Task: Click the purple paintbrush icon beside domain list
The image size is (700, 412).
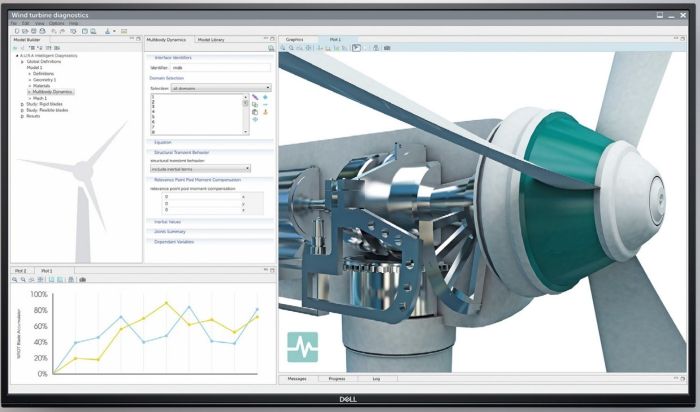Action: [x=255, y=97]
